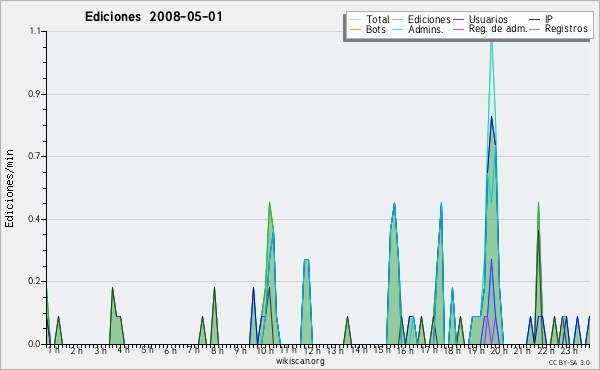Click the y-axis value 1.1
600x370 pixels.
35,31
